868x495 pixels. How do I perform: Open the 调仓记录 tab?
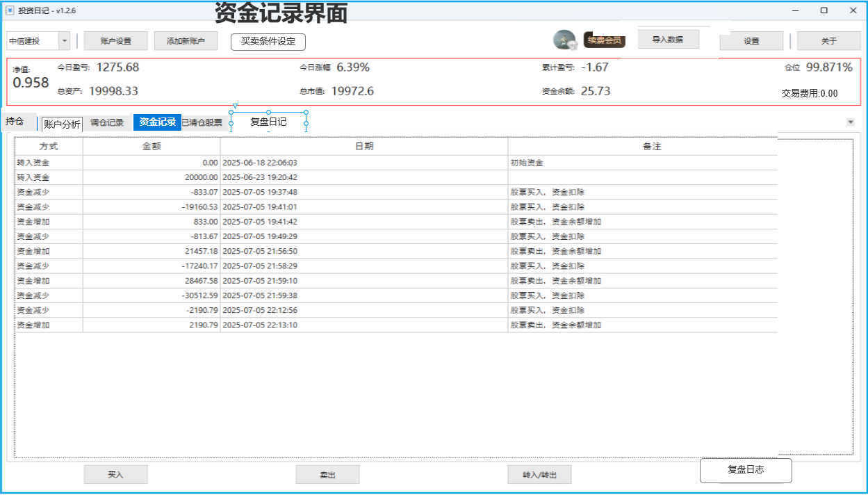pyautogui.click(x=108, y=122)
